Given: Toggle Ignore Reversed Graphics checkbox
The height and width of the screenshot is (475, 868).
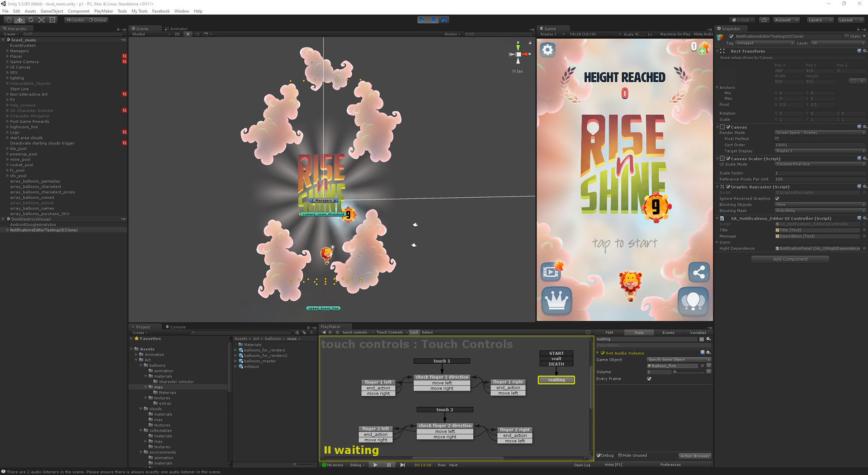Looking at the screenshot, I should (x=777, y=199).
